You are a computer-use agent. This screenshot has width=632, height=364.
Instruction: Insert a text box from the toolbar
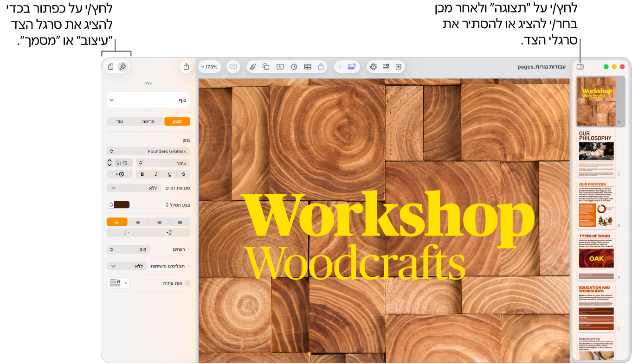coord(280,67)
